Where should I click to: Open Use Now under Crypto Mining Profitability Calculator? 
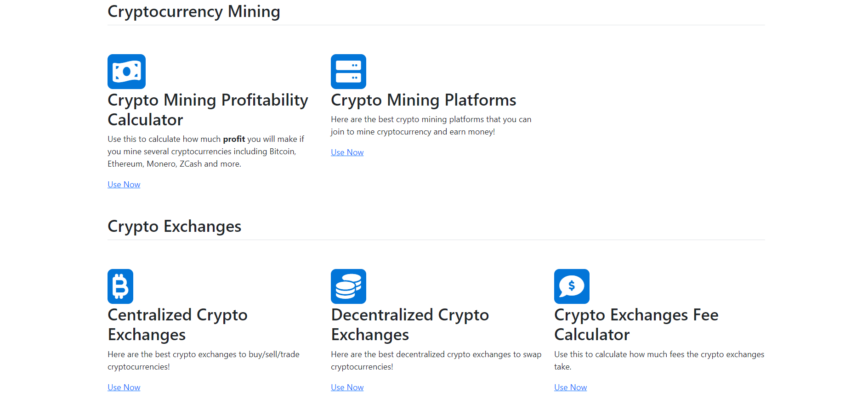coord(124,184)
